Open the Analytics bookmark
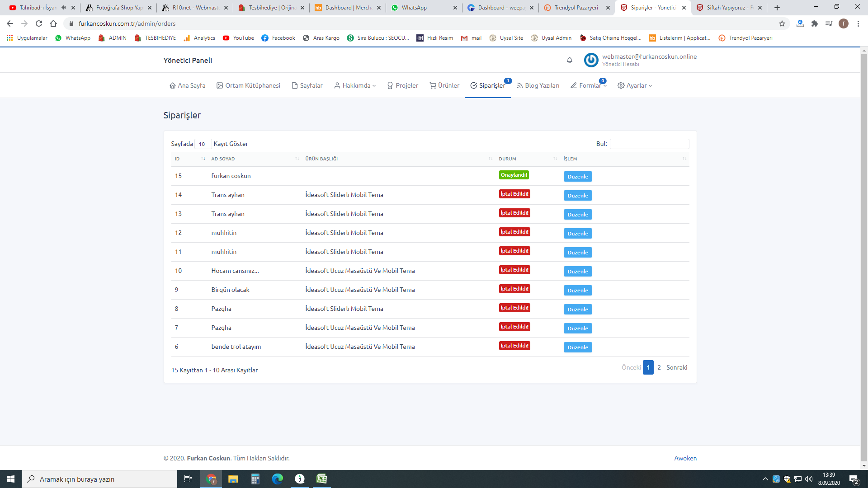Viewport: 868px width, 488px height. tap(199, 38)
